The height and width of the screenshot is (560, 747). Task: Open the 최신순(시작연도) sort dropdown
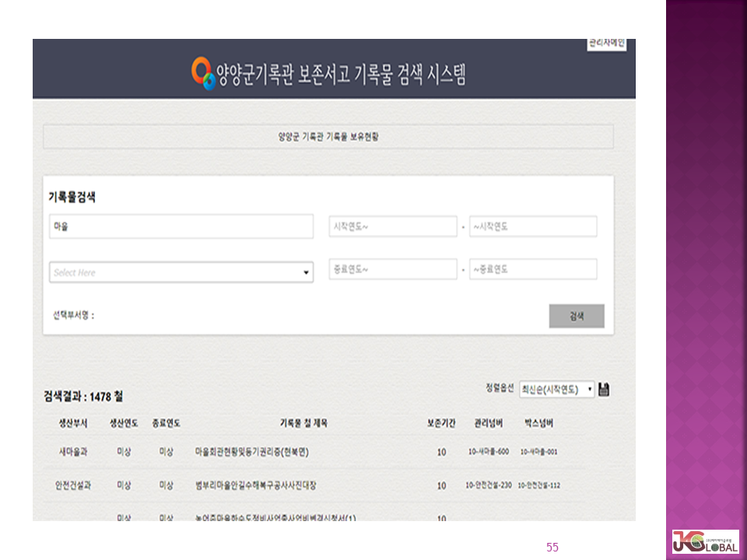click(556, 390)
